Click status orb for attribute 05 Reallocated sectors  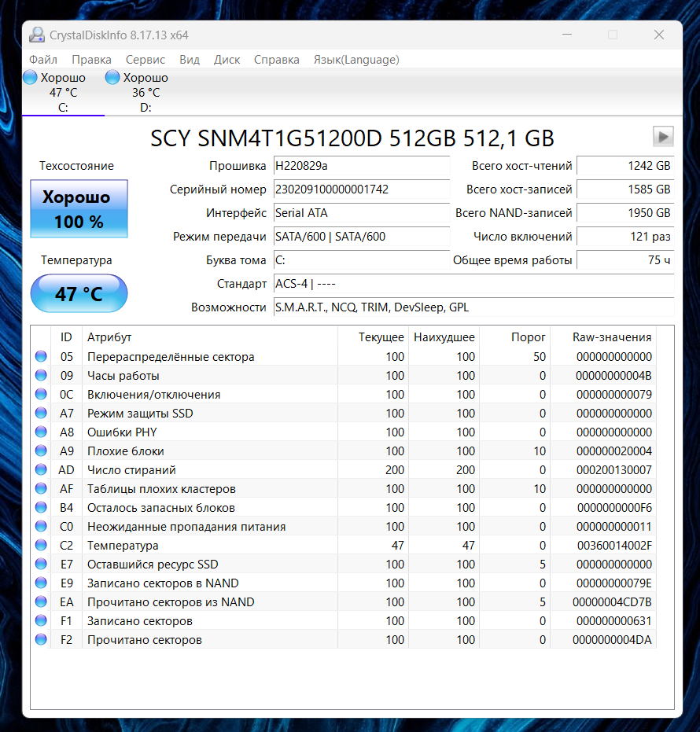pyautogui.click(x=41, y=356)
